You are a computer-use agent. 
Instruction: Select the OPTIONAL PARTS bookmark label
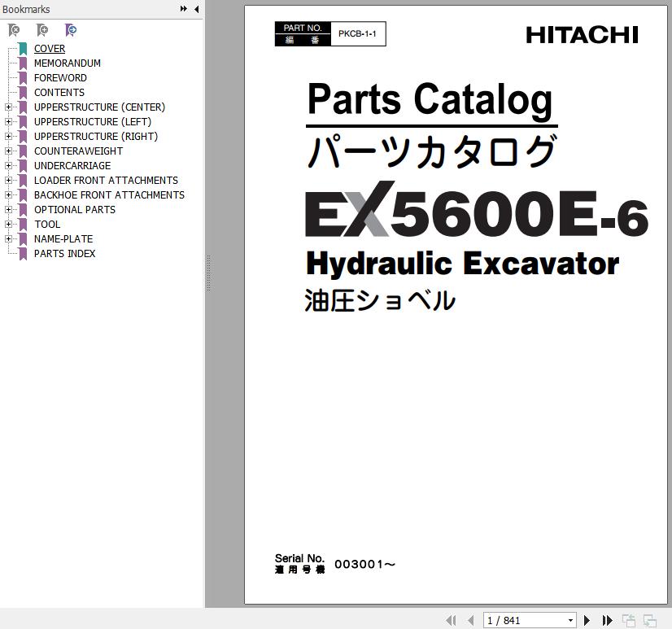coord(75,210)
